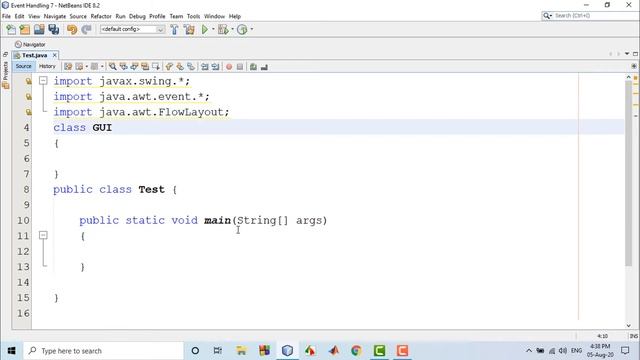Collapse the import statements fold on the first line

43,81
